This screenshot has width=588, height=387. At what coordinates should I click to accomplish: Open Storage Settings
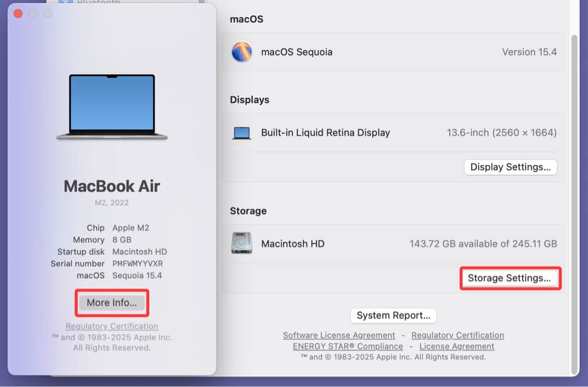[x=509, y=278]
